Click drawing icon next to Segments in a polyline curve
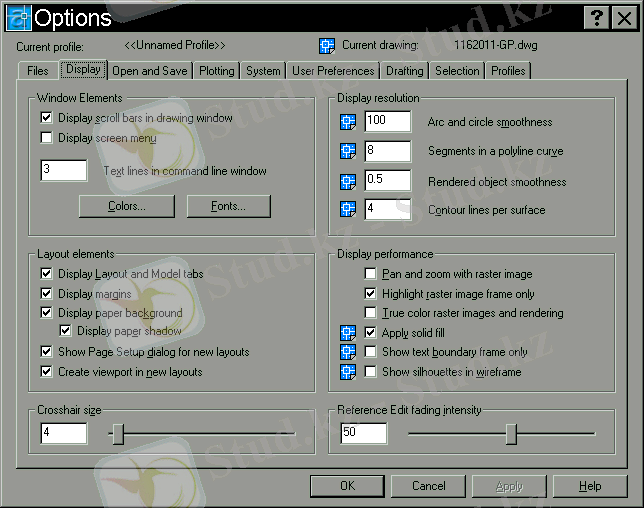 tap(348, 151)
